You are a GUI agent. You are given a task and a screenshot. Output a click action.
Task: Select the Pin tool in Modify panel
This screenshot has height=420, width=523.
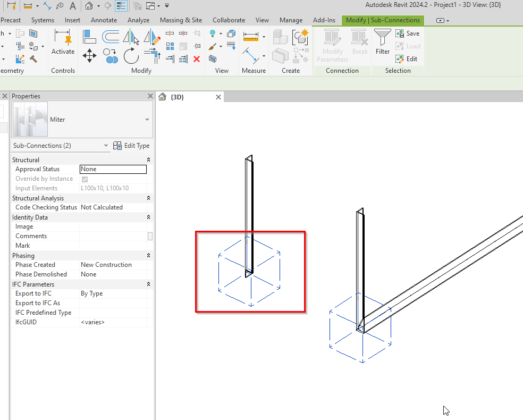[197, 46]
